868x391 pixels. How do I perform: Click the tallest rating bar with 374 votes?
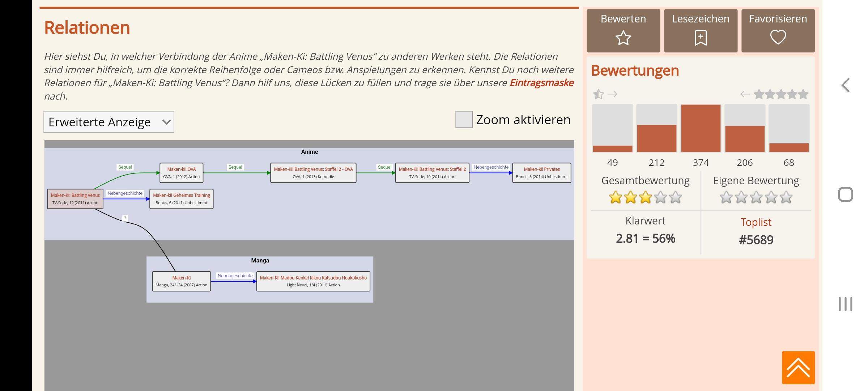click(701, 128)
